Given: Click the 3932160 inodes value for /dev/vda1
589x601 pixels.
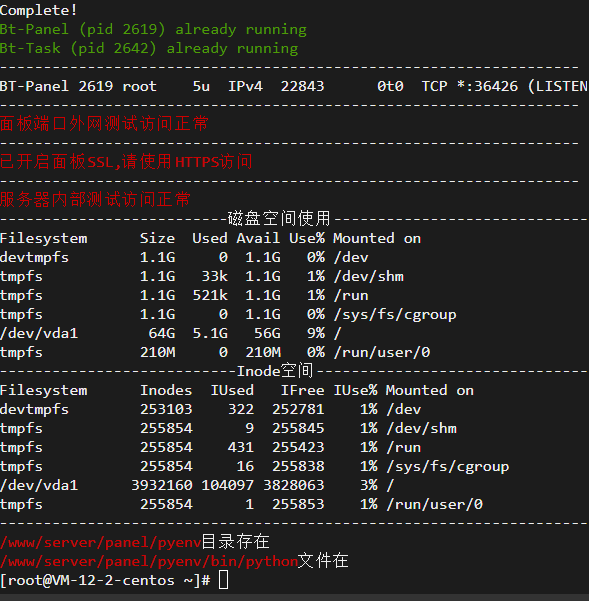Looking at the screenshot, I should [162, 485].
